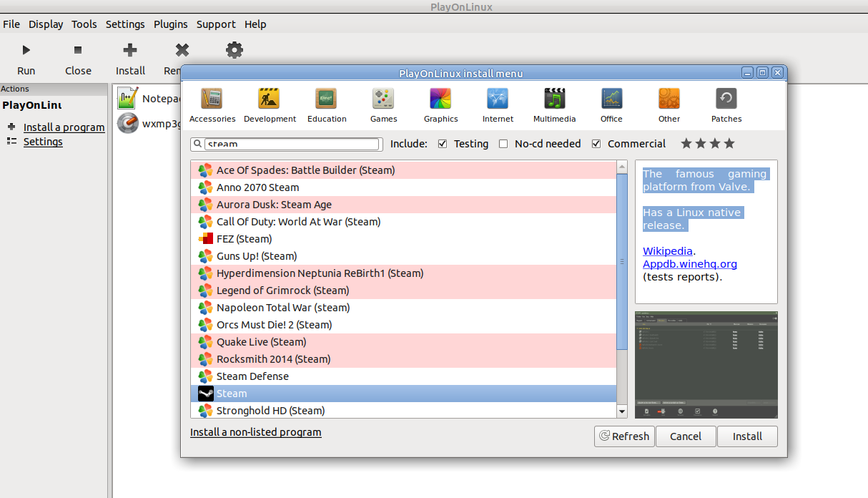Open the Display menu

(x=46, y=24)
